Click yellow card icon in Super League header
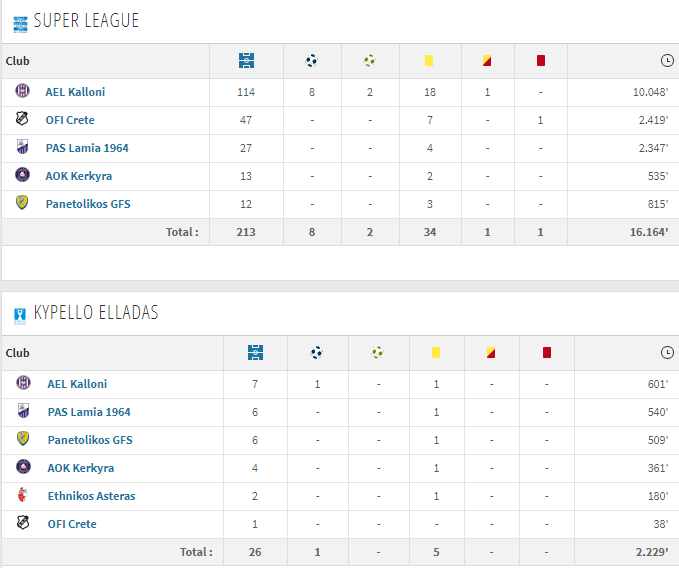 [429, 61]
